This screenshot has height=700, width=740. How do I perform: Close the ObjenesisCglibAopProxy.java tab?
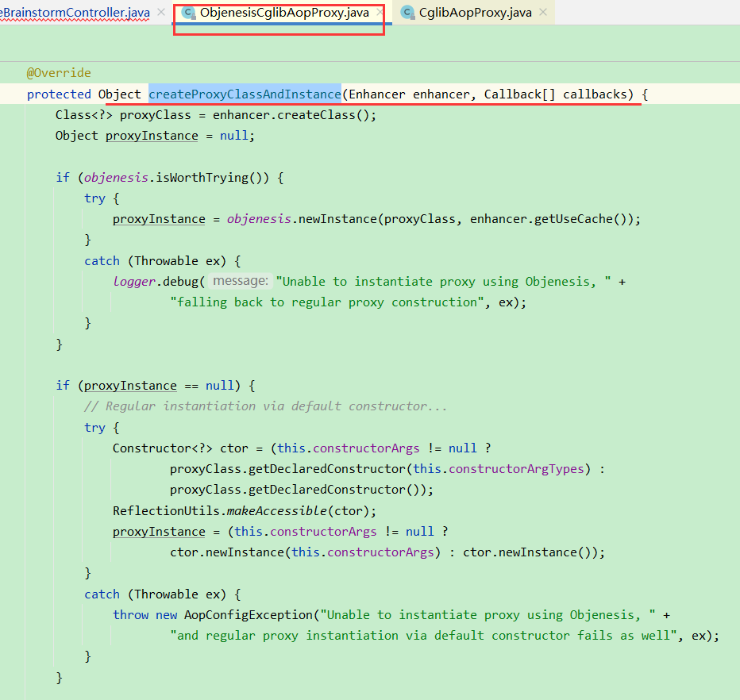point(380,12)
